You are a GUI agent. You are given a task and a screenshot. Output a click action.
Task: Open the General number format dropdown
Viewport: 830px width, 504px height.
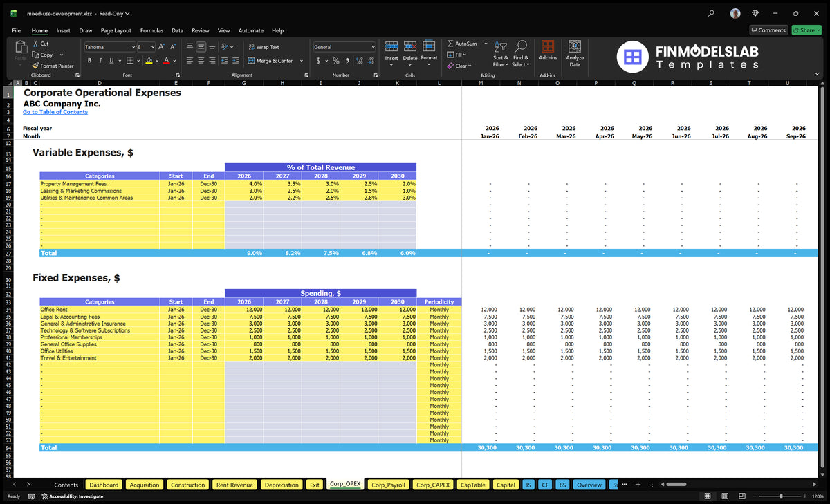pos(373,47)
